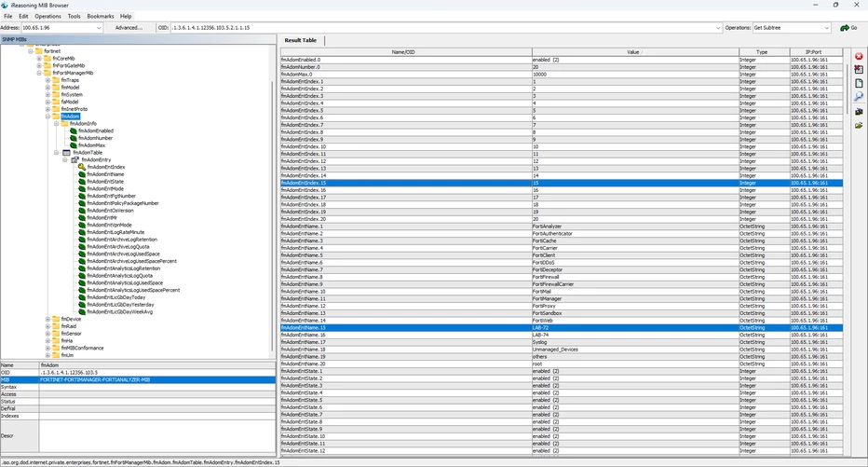Expand the fnCoreMib tree node

(x=39, y=58)
